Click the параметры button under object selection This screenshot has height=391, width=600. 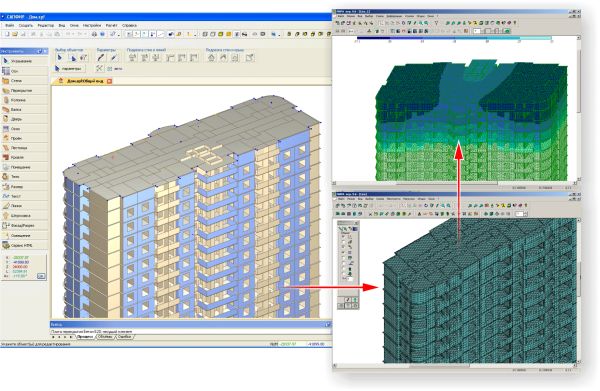tap(69, 69)
